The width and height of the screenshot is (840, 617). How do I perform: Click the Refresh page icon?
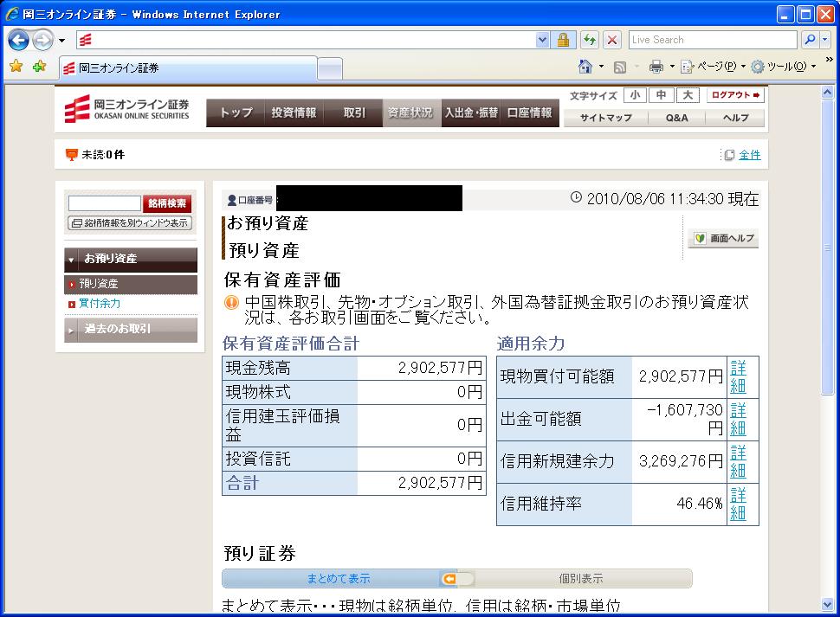590,40
